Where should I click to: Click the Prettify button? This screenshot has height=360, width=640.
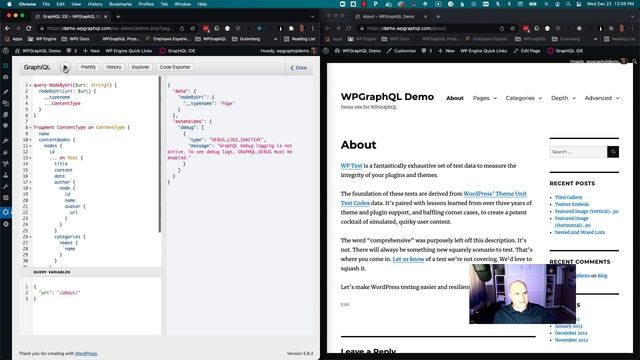coord(88,67)
